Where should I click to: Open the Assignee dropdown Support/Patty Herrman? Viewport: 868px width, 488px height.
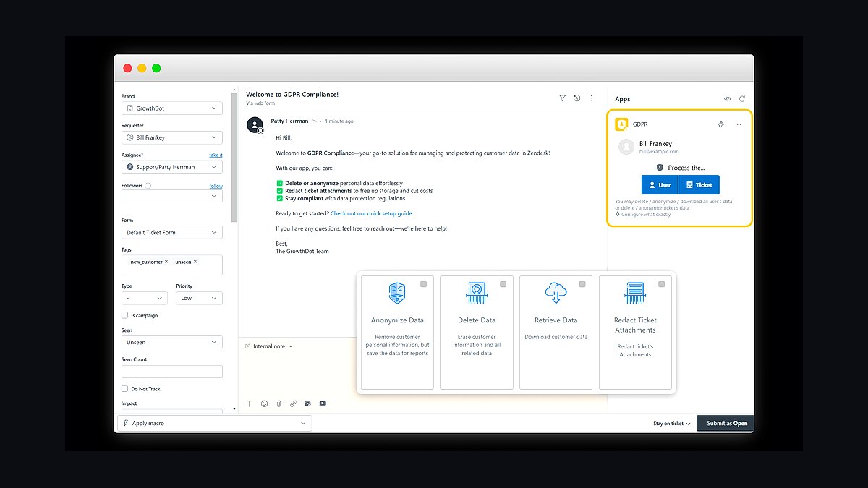[x=172, y=167]
